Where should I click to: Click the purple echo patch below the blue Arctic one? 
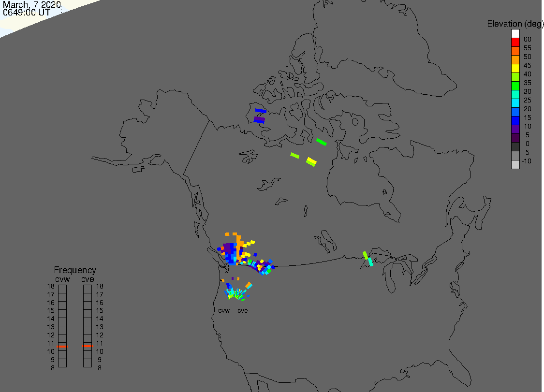pyautogui.click(x=259, y=120)
